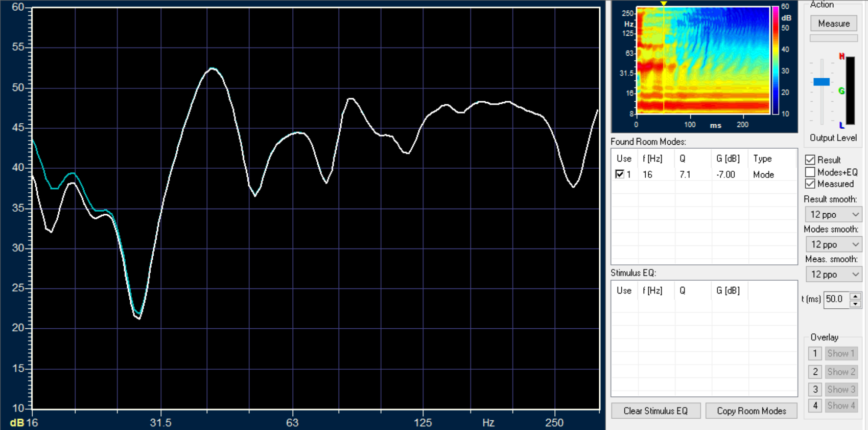The image size is (868, 430).
Task: Click the 'dB' unit label on graph axis
Action: (17, 423)
